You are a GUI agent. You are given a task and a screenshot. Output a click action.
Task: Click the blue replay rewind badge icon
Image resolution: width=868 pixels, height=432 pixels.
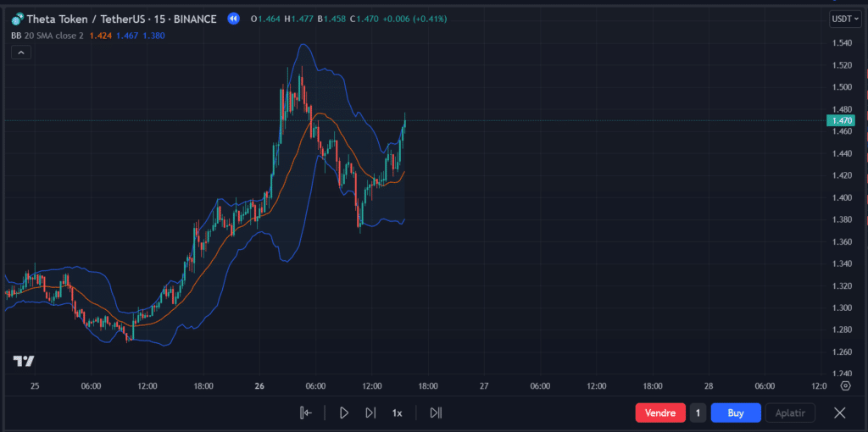click(x=234, y=19)
